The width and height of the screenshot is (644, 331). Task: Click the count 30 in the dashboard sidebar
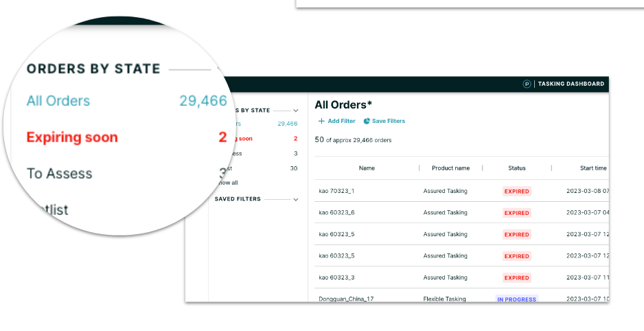[294, 168]
